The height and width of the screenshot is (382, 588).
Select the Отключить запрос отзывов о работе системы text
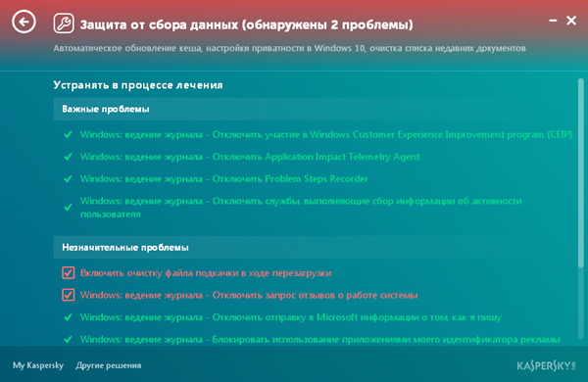click(249, 295)
